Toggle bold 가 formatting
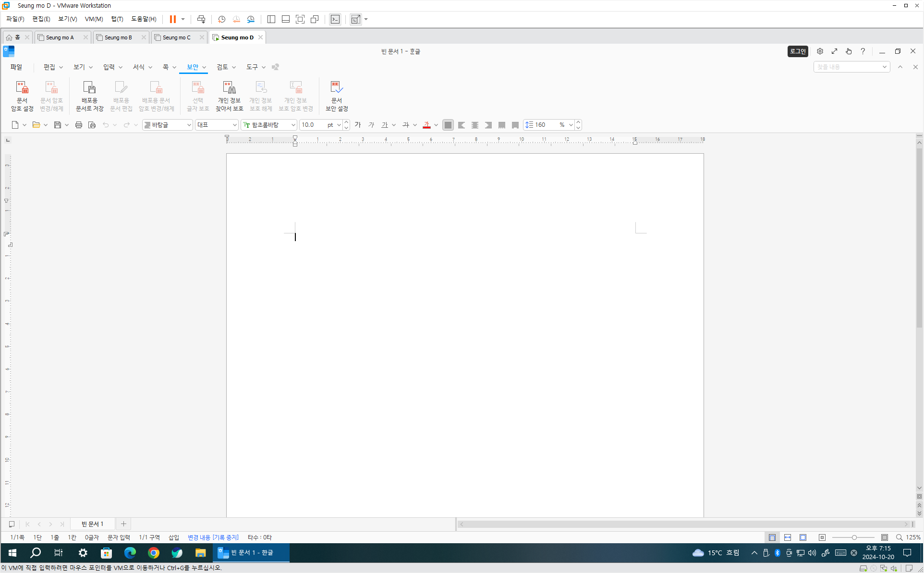Screen dimensions: 924x573 [x=357, y=125]
